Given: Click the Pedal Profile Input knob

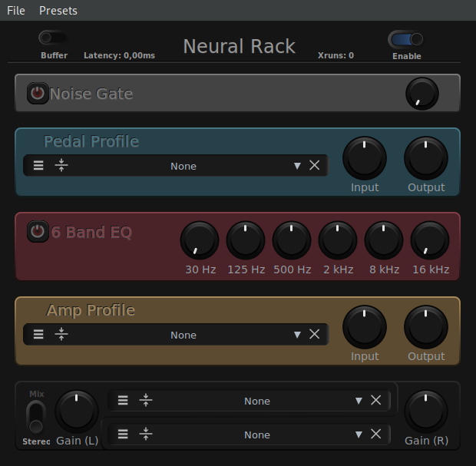Looking at the screenshot, I should (364, 158).
